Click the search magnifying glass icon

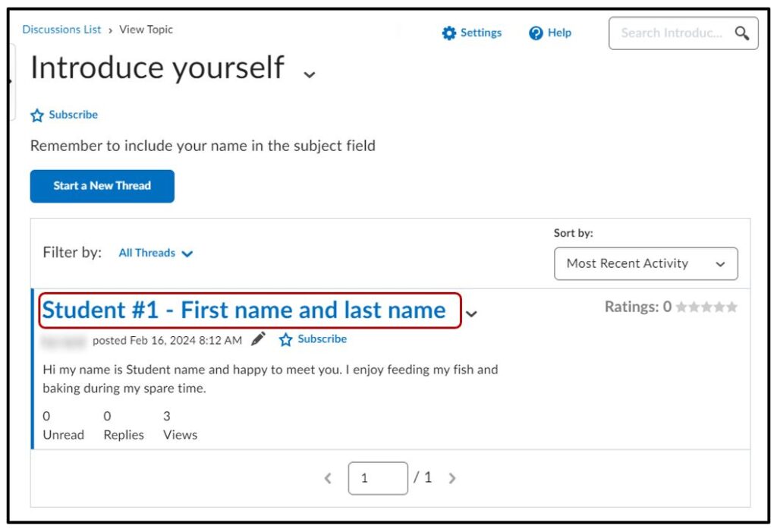tap(741, 33)
